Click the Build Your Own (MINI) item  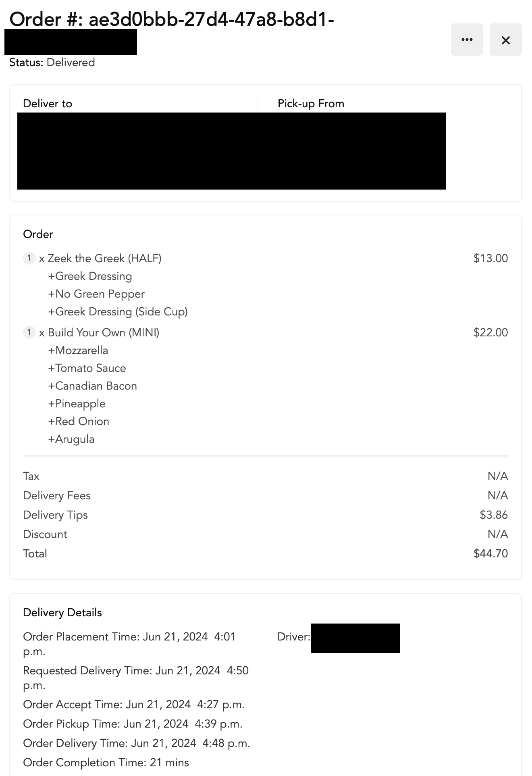coord(103,333)
